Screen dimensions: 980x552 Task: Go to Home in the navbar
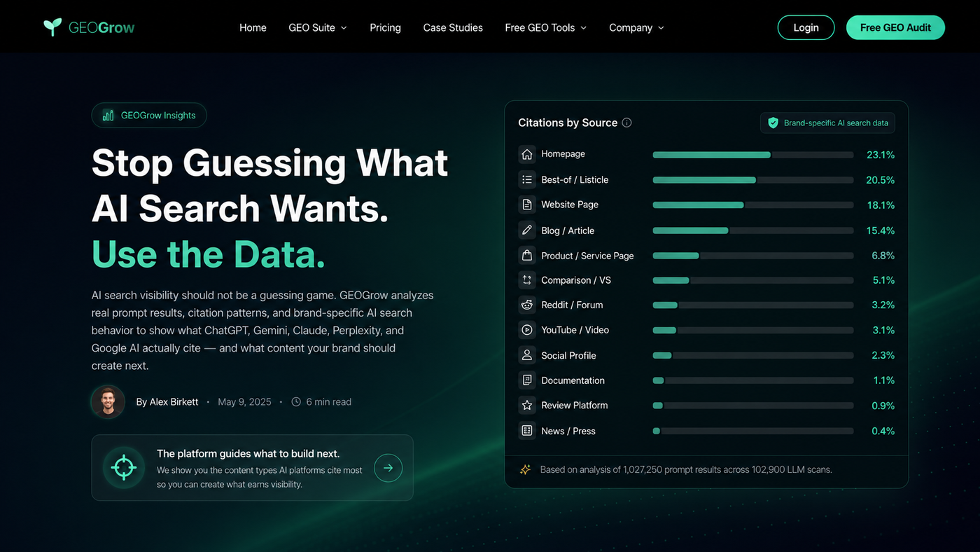(253, 28)
